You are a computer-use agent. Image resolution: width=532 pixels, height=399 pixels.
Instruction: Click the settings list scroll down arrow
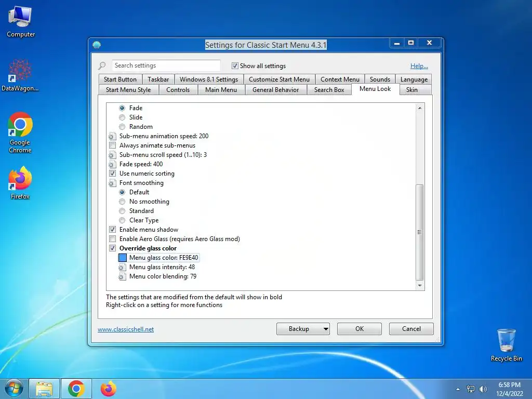tap(420, 285)
